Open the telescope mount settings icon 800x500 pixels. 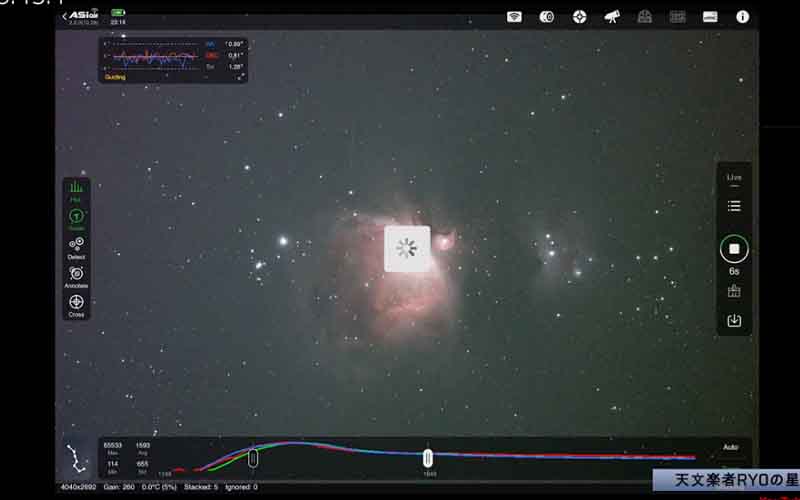tap(612, 17)
